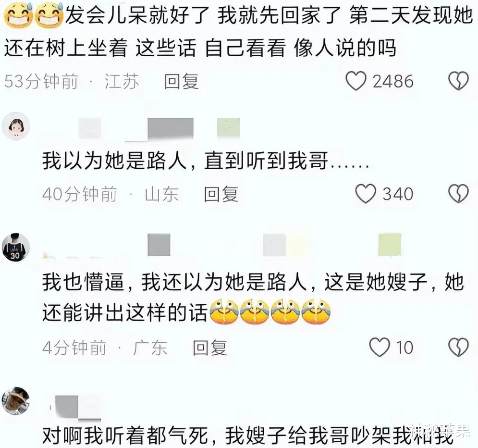
Task: Select comment text 我以为她是路人
Action: coord(114,161)
